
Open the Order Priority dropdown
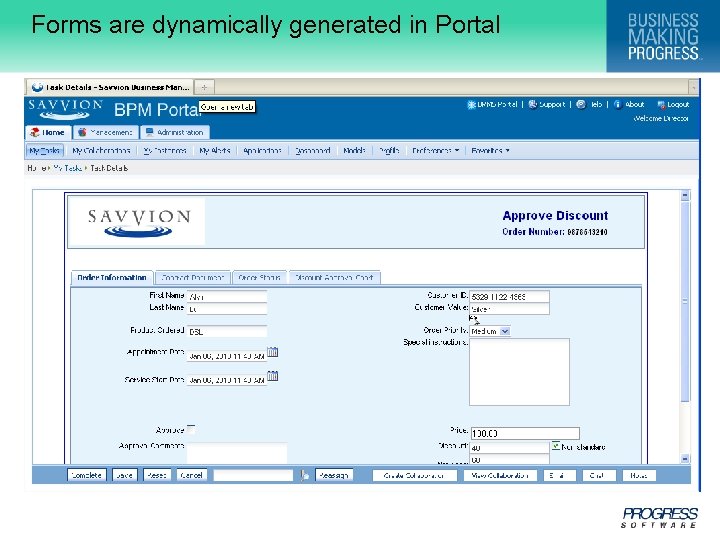505,331
